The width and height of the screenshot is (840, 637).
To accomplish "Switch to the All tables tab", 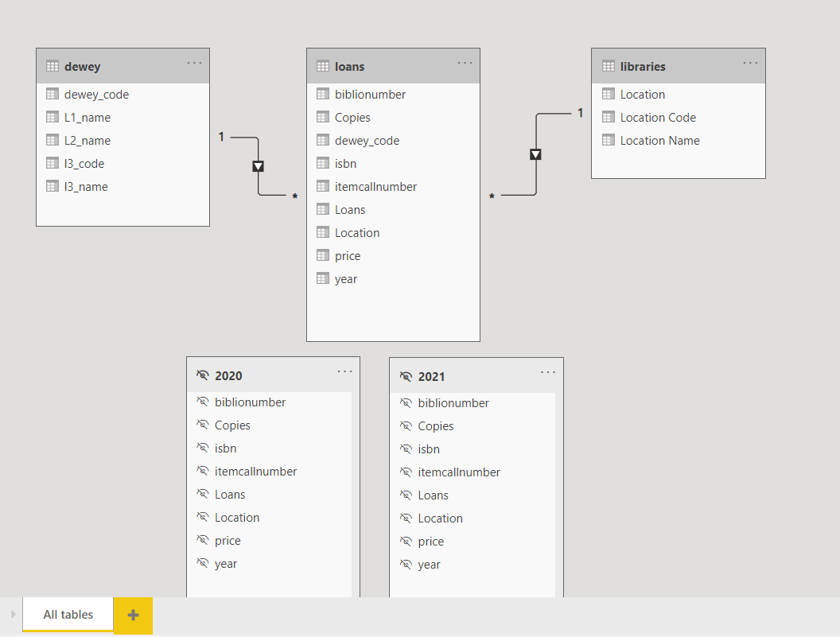I will click(68, 615).
